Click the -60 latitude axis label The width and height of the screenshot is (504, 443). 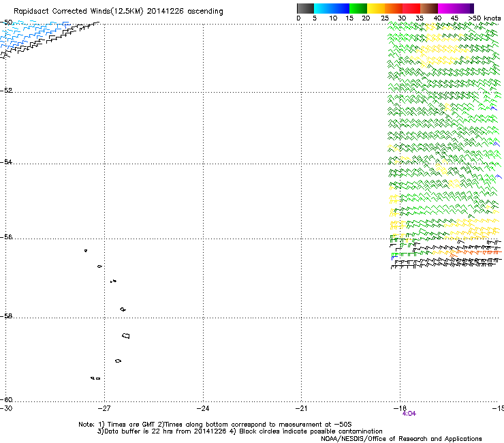6,399
